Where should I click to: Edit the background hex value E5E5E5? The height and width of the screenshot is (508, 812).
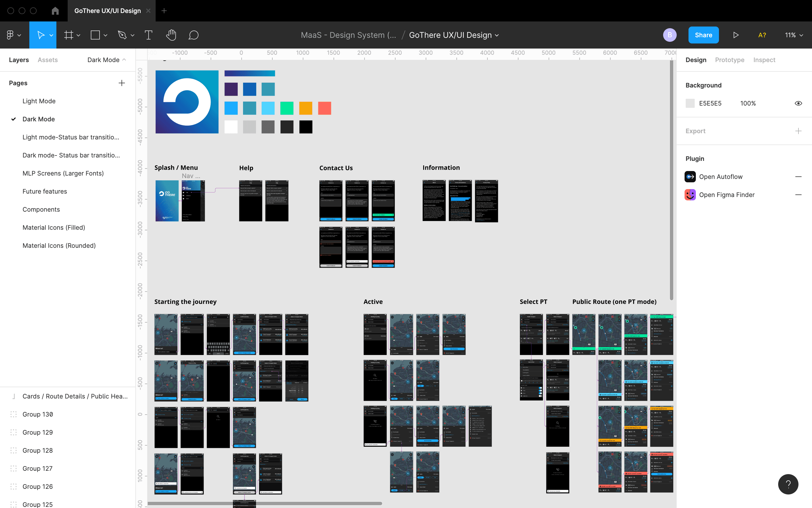(x=710, y=104)
